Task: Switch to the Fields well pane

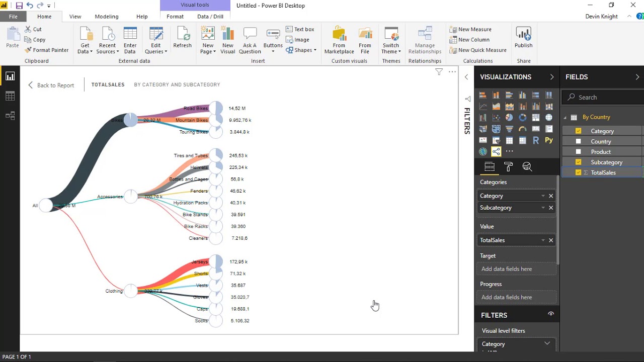Action: pyautogui.click(x=490, y=167)
